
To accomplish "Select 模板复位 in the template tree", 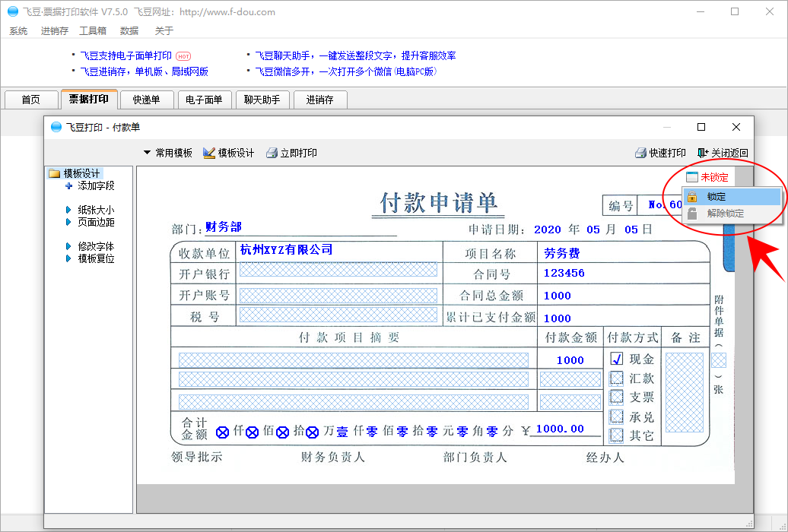I will 96,258.
